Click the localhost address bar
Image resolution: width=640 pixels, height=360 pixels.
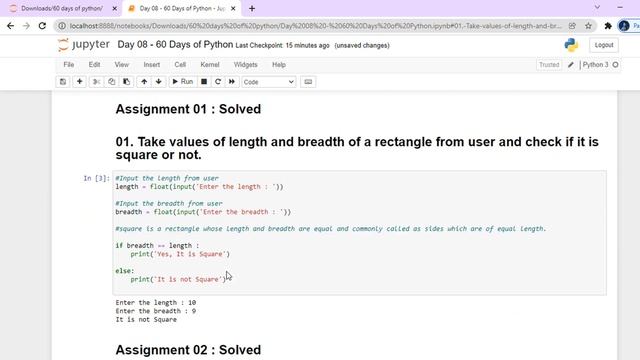[x=316, y=26]
